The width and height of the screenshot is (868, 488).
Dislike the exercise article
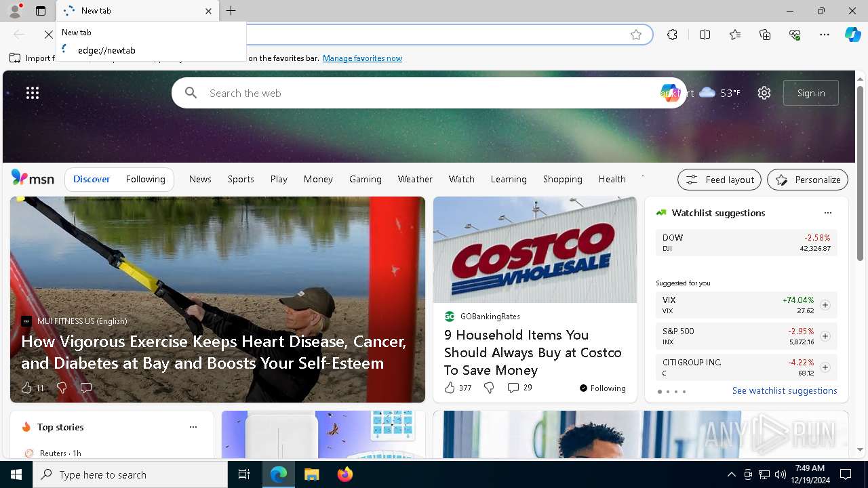[62, 388]
